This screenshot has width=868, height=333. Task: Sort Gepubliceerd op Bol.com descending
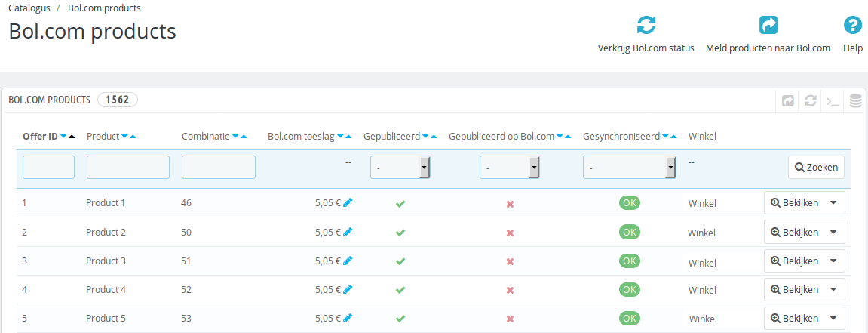(x=560, y=137)
